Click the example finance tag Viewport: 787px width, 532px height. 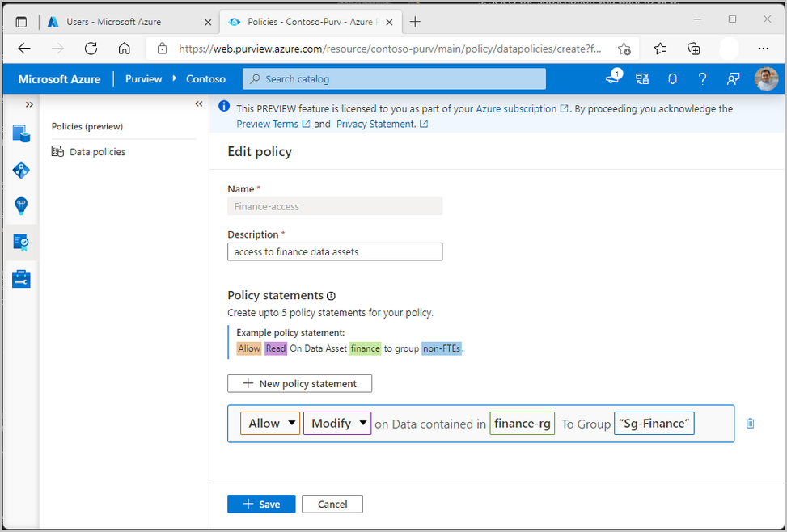click(366, 348)
